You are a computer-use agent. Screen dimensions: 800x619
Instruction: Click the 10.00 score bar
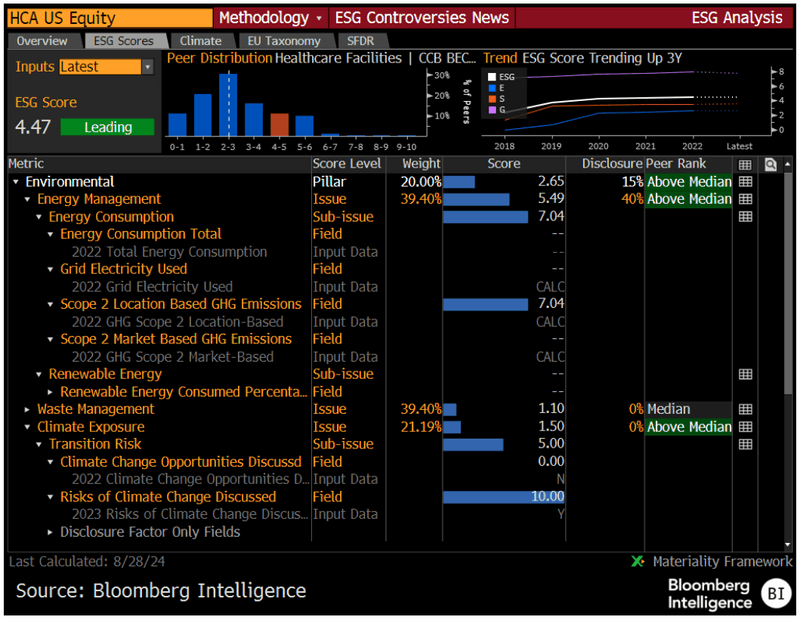coord(504,497)
